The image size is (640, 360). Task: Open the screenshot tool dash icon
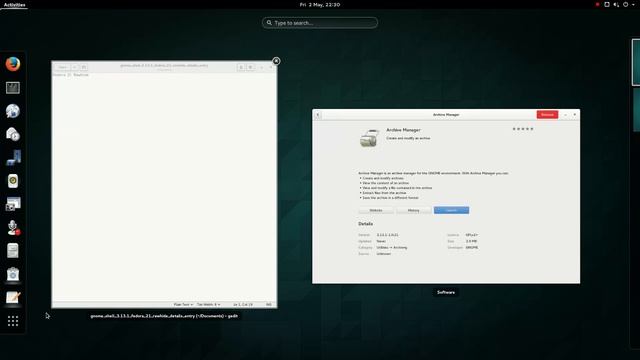[13, 204]
